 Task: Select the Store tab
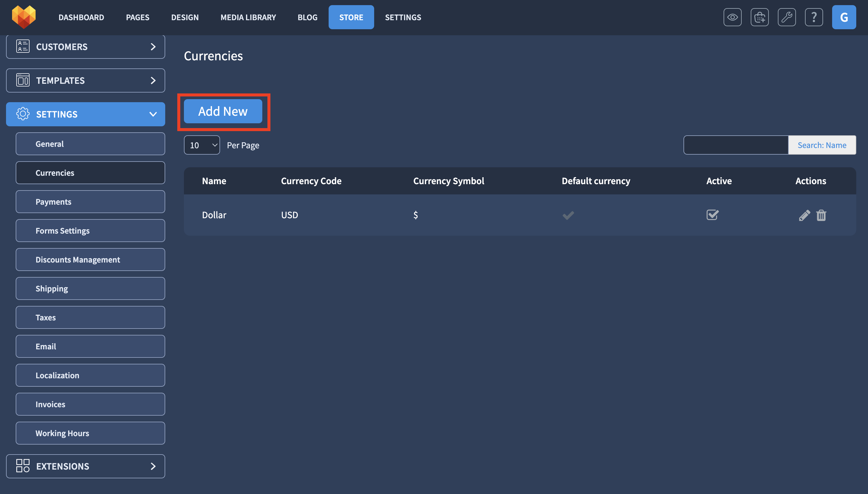[x=351, y=17]
